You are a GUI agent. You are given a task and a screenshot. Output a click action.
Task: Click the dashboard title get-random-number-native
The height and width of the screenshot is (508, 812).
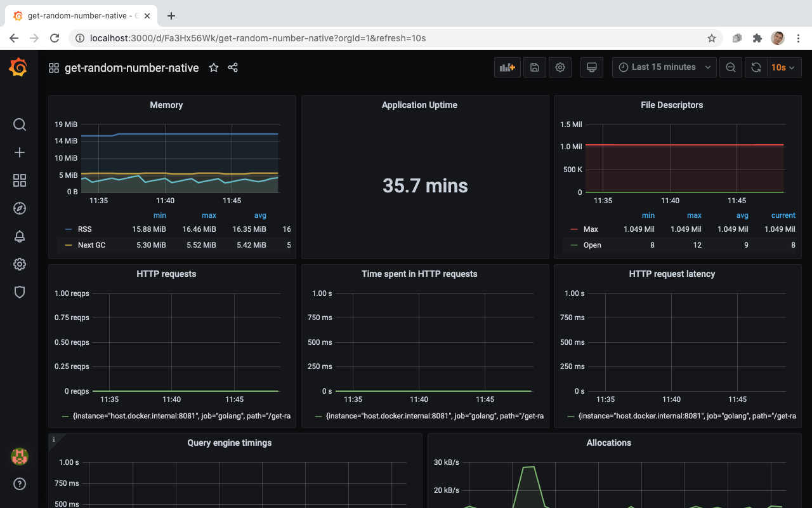(x=131, y=68)
